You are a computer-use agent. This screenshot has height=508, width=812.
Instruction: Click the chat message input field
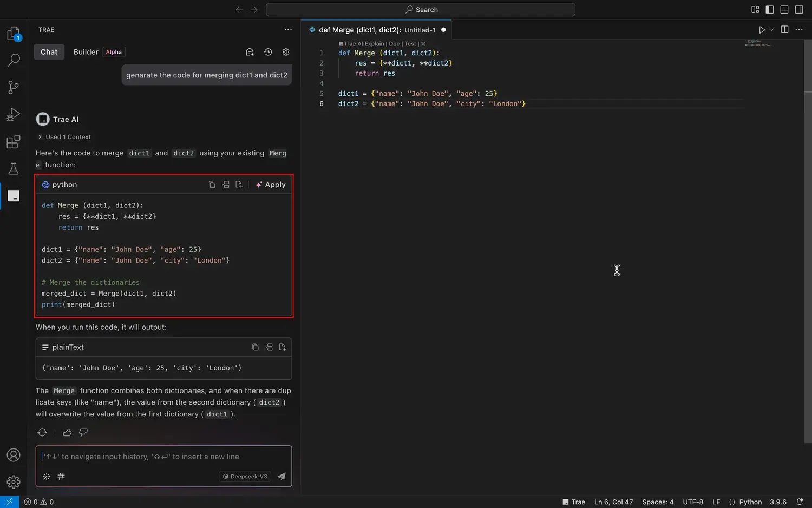point(162,457)
